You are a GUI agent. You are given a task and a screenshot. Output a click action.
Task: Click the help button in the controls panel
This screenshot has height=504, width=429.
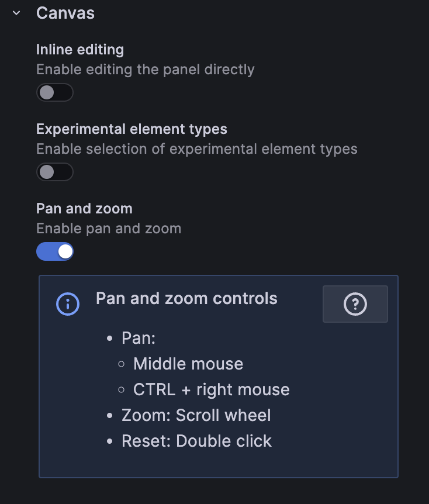[355, 303]
